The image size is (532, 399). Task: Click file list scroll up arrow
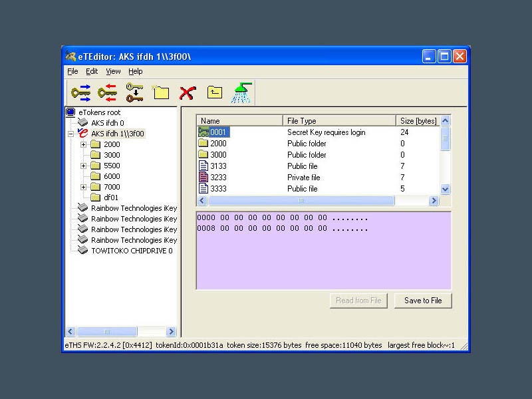[x=445, y=120]
